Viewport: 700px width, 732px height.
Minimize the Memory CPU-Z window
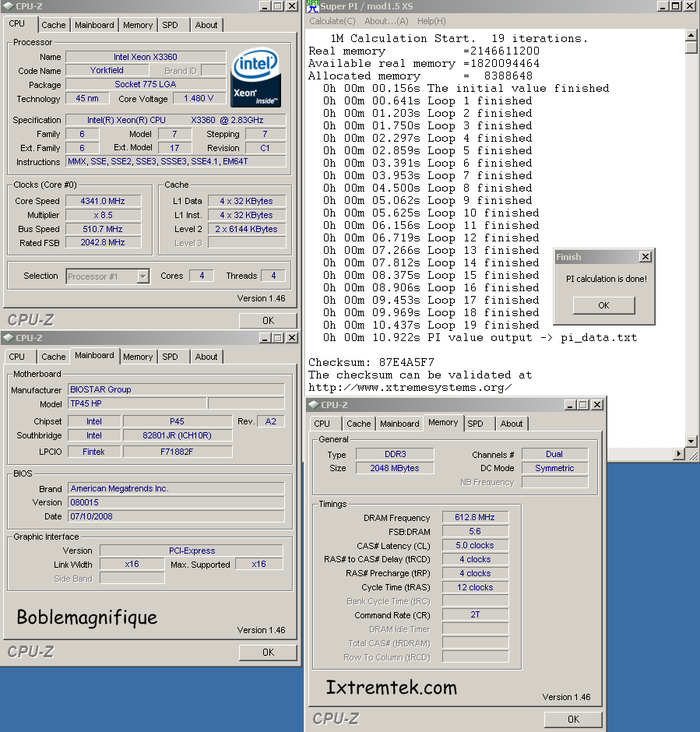[570, 405]
